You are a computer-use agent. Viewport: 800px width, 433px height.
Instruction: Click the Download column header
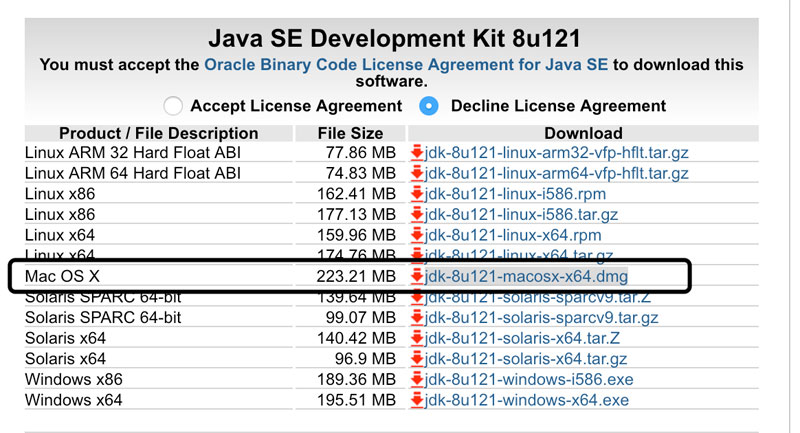[583, 133]
